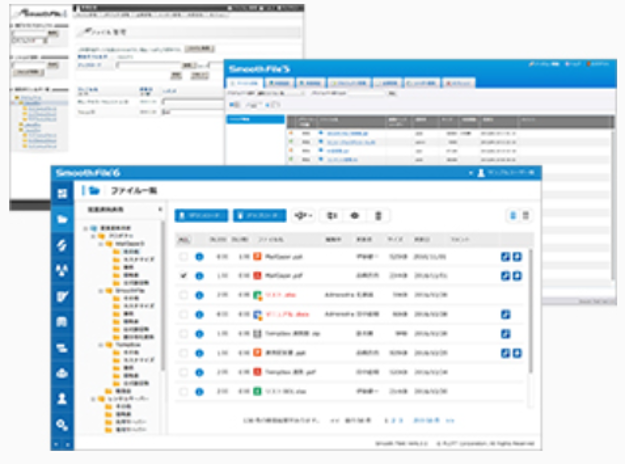Go to page 3 in pagination
625x464 pixels.
(x=401, y=421)
